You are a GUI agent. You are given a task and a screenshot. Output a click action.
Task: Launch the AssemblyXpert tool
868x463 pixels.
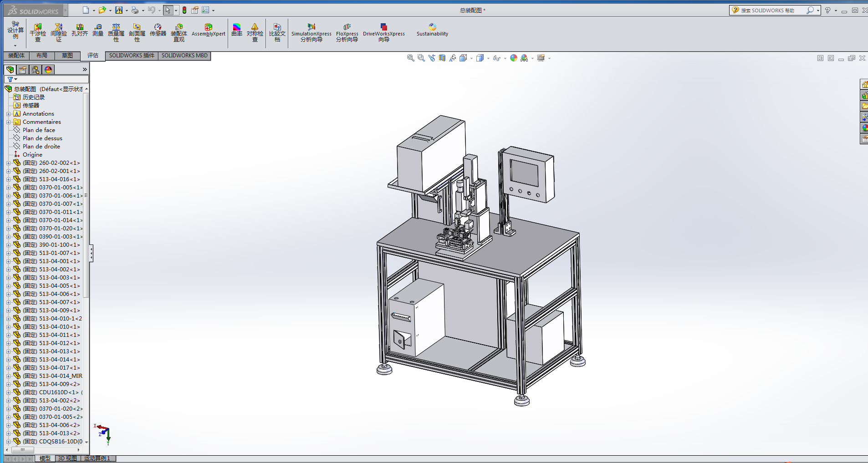click(208, 30)
